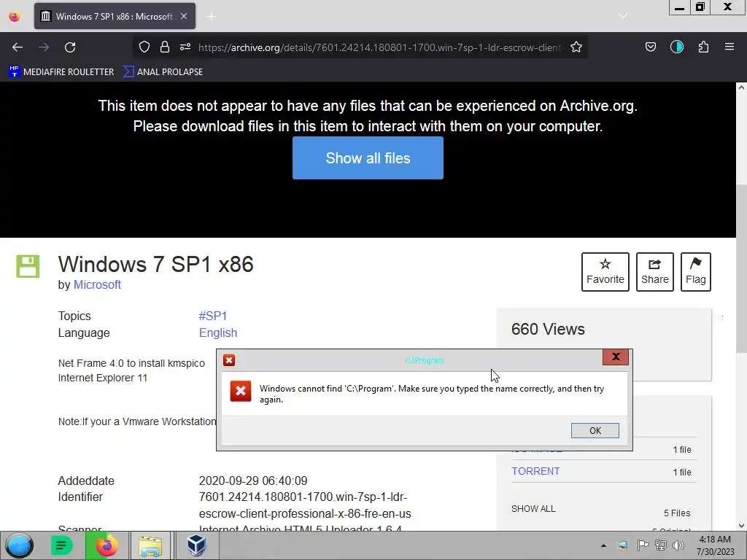This screenshot has height=560, width=747.
Task: Open the green notes app in taskbar
Action: (61, 545)
